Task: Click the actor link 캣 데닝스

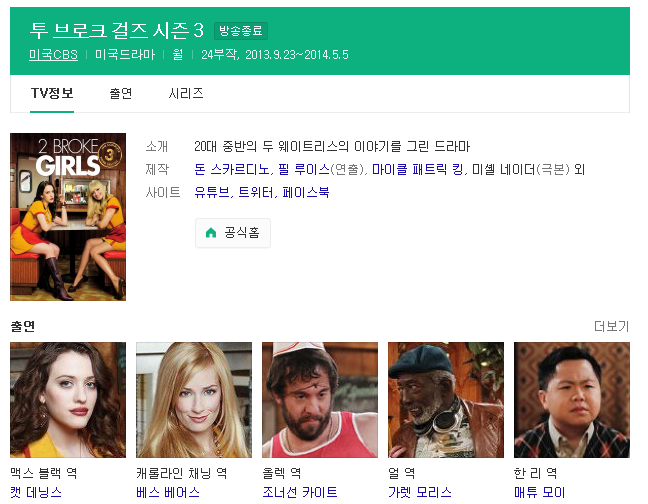Action: coord(36,492)
